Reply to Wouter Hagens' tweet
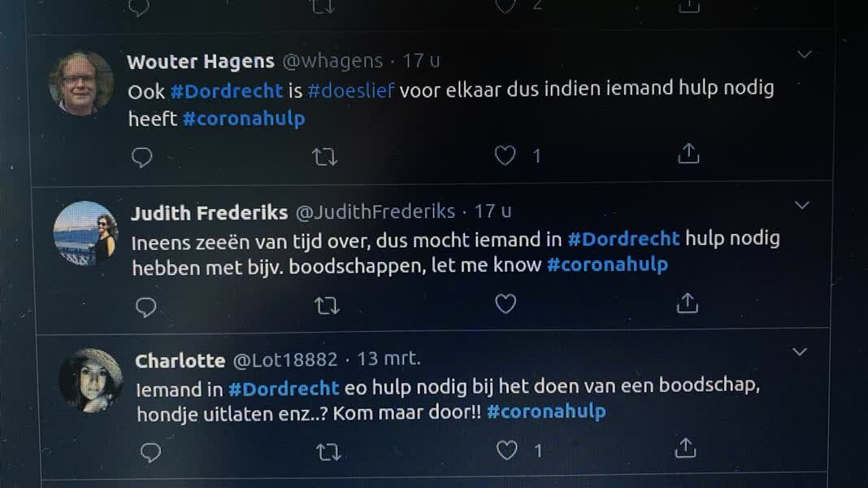This screenshot has height=488, width=868. [142, 156]
